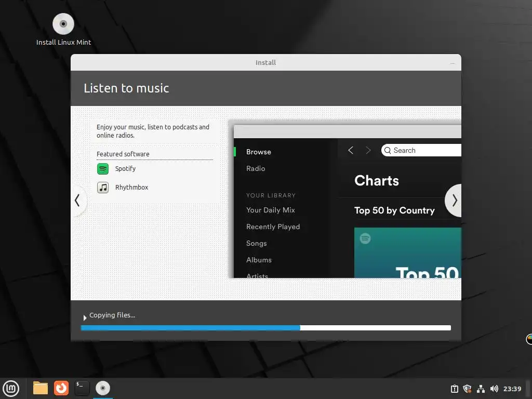This screenshot has width=532, height=399.
Task: Click the Search field in the preview
Action: point(421,150)
